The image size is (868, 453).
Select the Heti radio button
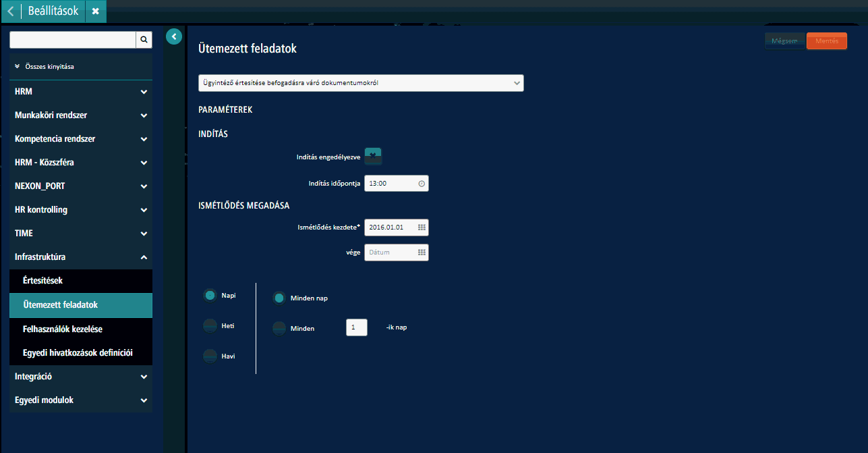click(x=210, y=326)
